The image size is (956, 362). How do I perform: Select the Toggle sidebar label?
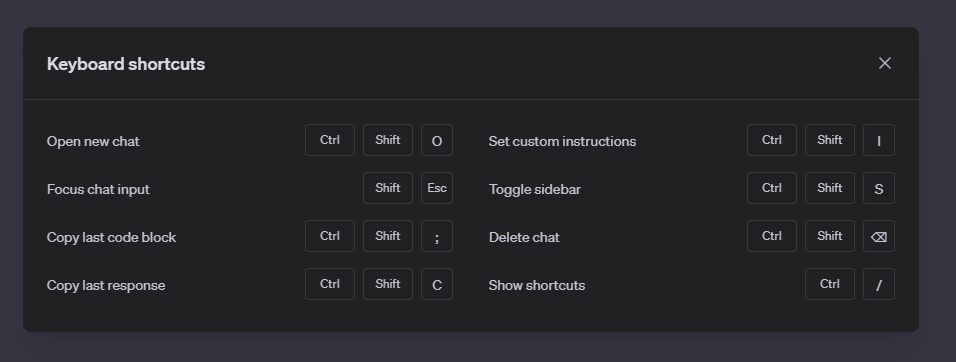[535, 190]
